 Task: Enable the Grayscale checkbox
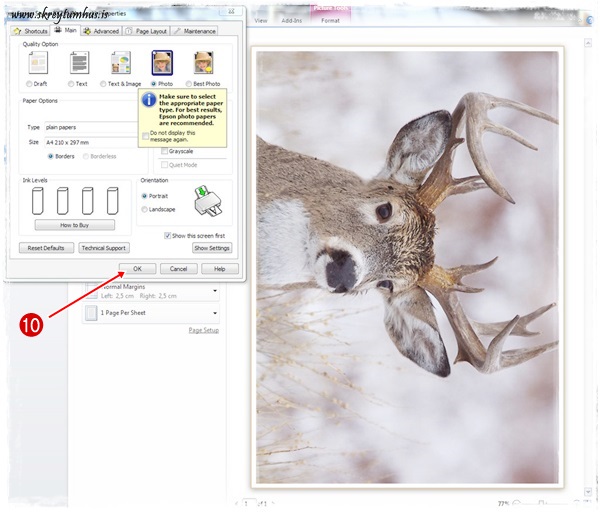165,151
